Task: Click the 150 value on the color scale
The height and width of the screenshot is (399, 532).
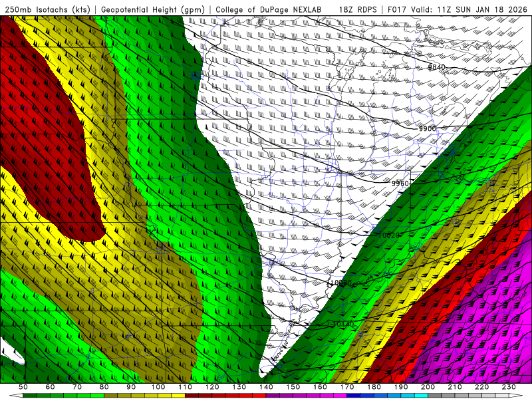Action: pos(293,387)
